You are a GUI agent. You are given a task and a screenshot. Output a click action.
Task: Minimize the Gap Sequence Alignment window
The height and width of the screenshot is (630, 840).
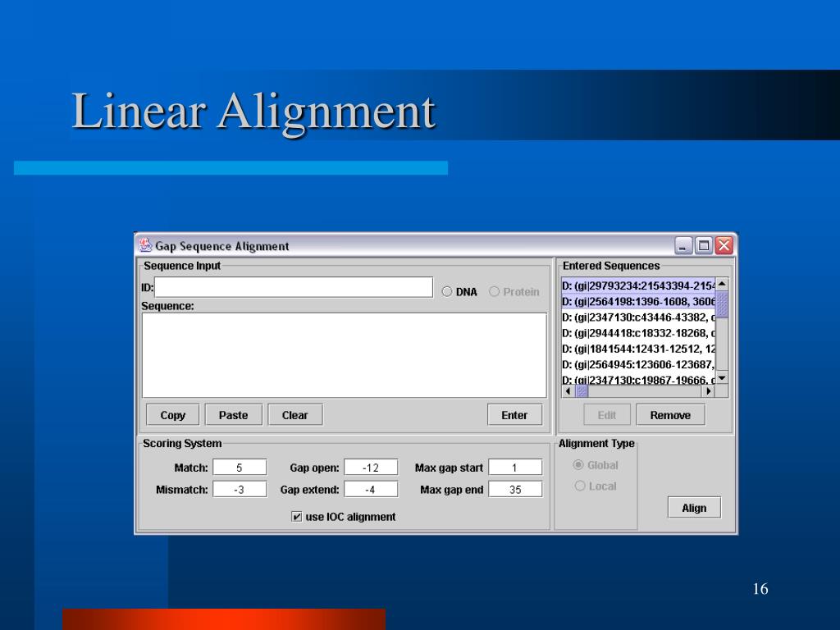pos(683,245)
